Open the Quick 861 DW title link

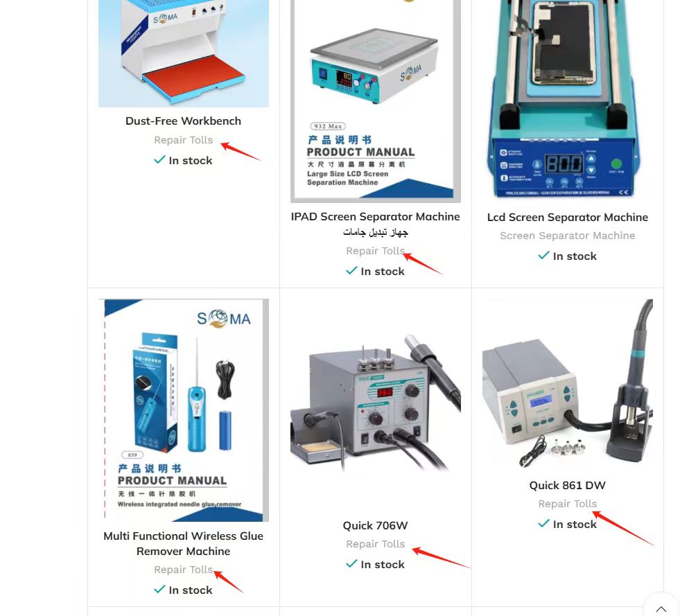(568, 485)
